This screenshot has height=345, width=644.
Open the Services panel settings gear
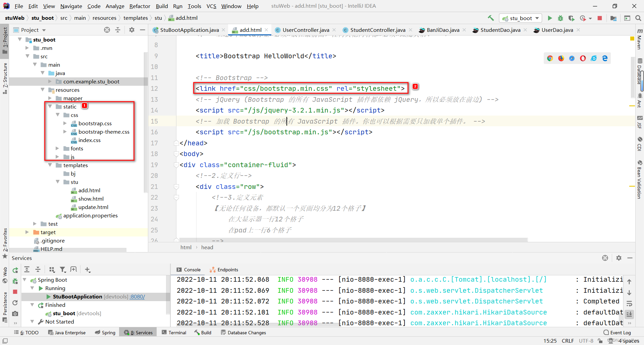click(619, 258)
